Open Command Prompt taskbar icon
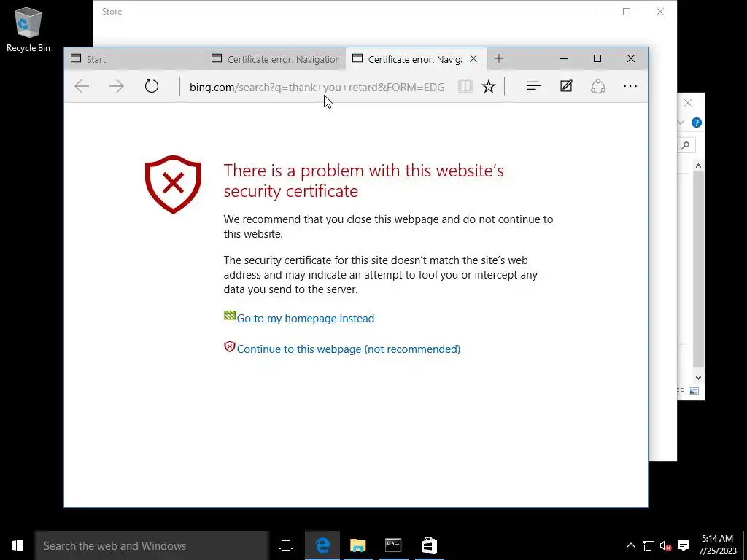The width and height of the screenshot is (747, 560). click(x=393, y=545)
